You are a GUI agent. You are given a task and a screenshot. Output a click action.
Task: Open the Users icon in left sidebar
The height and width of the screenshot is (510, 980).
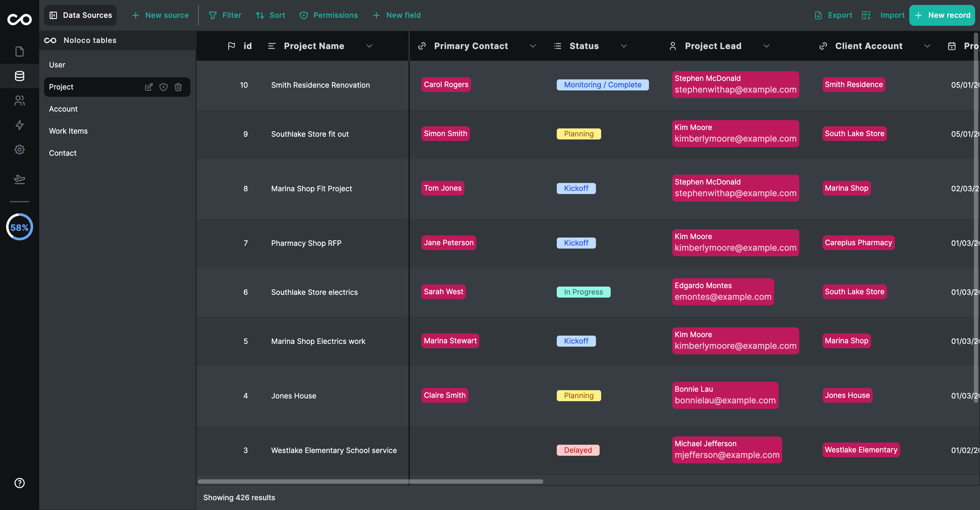[19, 101]
